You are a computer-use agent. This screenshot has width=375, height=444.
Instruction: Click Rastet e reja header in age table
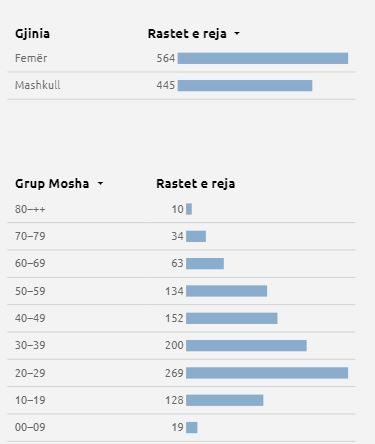(196, 184)
